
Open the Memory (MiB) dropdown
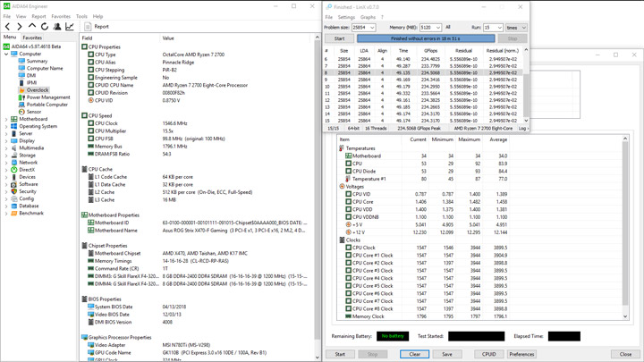pyautogui.click(x=437, y=28)
